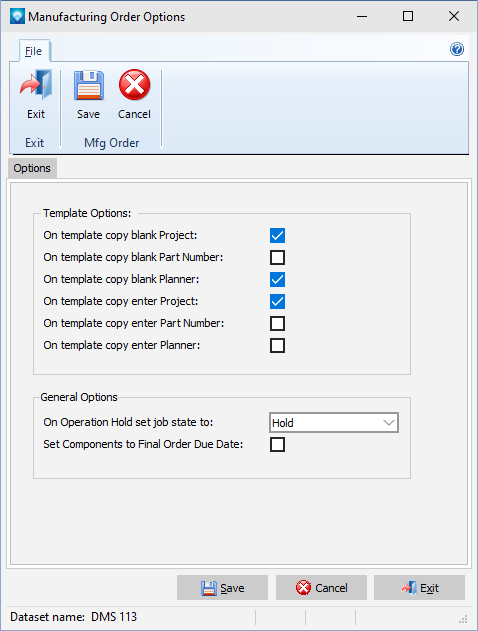Uncheck 'On template copy enter Project'
Image resolution: width=478 pixels, height=631 pixels.
[x=278, y=301]
